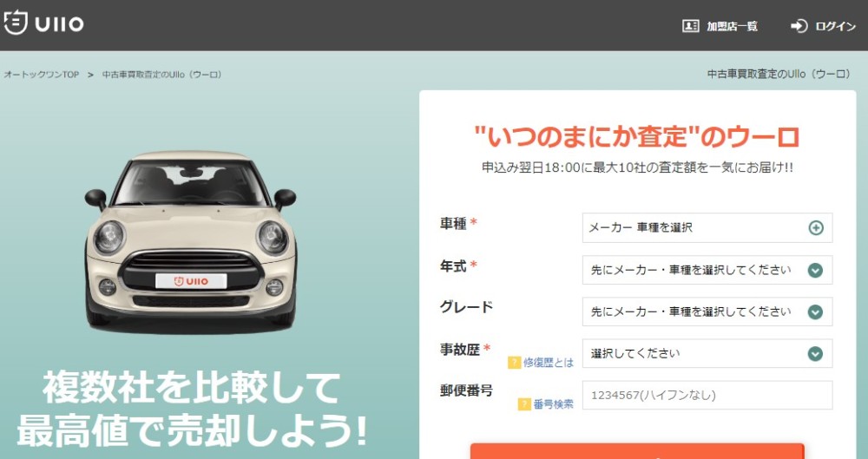Click the ログイン login link
The height and width of the screenshot is (459, 868).
[824, 26]
